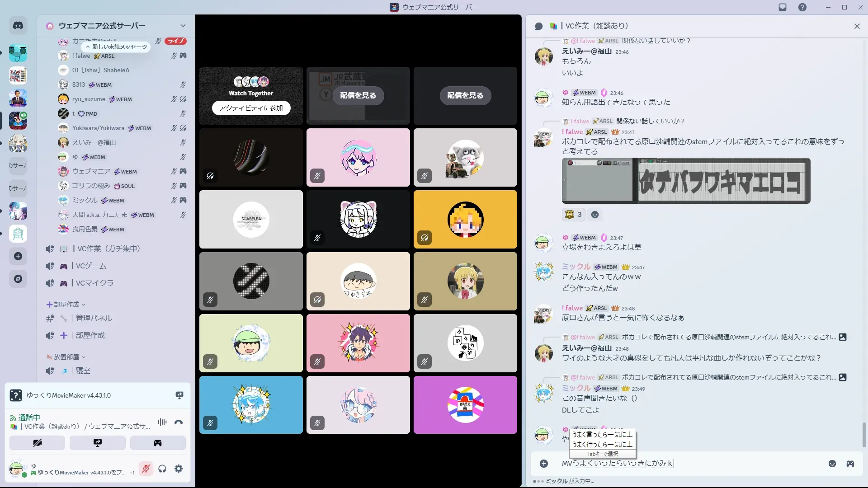Collapse the 部屋作成 channel category
Viewport: 868px width, 488px height.
pyautogui.click(x=66, y=305)
